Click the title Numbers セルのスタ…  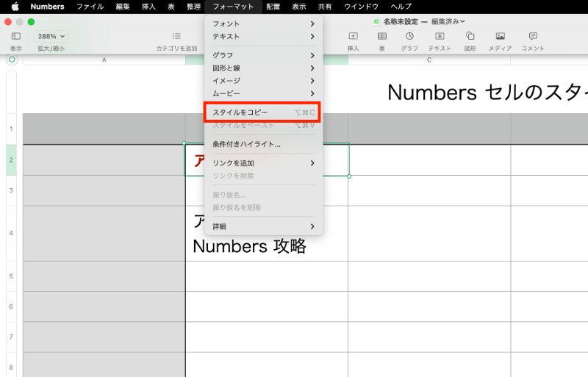click(x=487, y=93)
